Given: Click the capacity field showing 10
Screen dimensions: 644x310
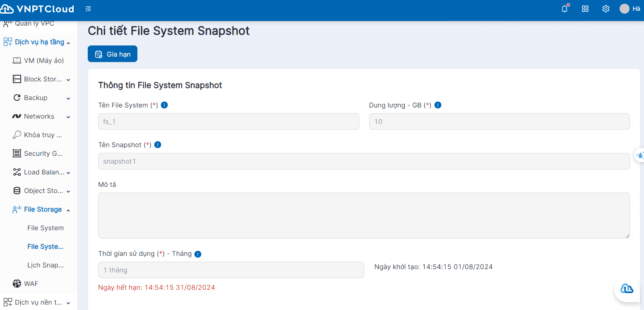Looking at the screenshot, I should (500, 122).
